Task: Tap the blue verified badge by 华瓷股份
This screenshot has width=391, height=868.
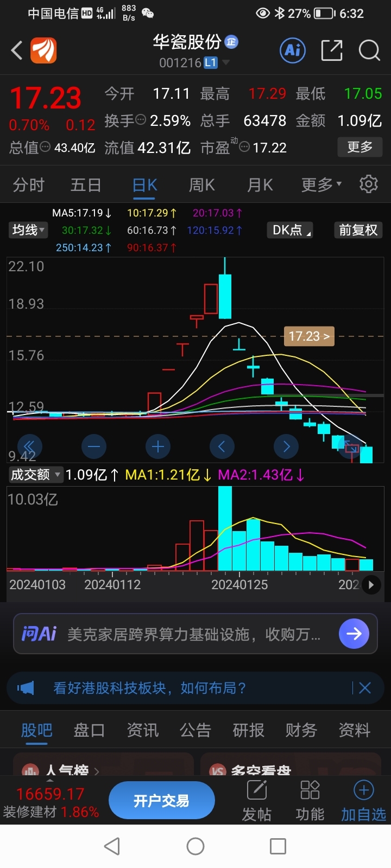Action: coord(231,42)
